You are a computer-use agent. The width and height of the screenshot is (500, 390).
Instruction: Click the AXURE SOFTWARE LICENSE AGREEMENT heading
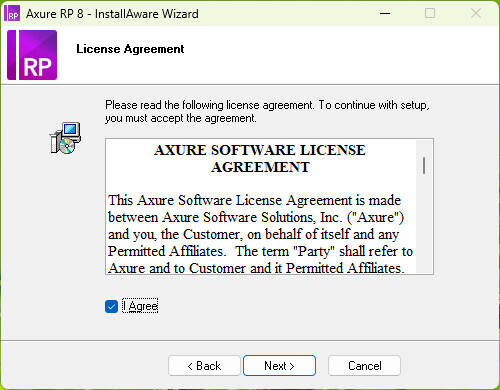coord(260,159)
